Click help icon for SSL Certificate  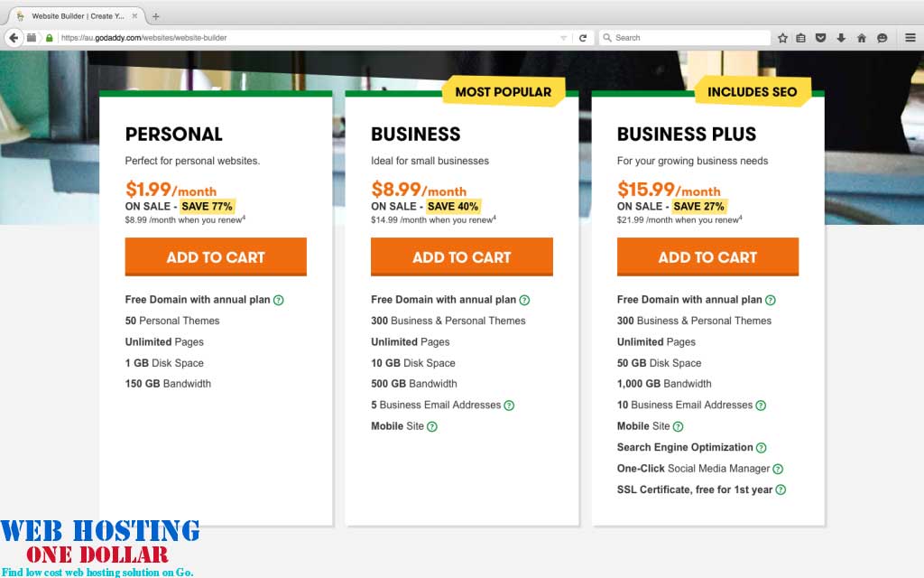pos(781,489)
